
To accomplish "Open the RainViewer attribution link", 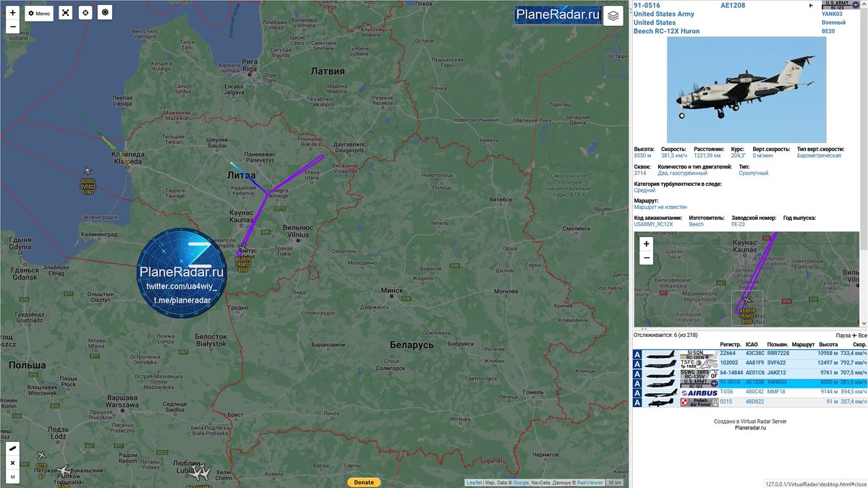I will [590, 483].
